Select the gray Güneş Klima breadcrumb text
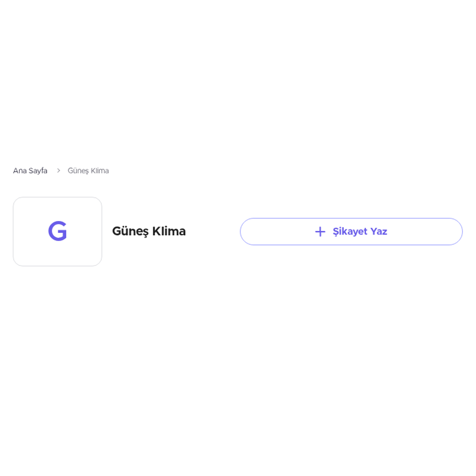The height and width of the screenshot is (476, 476). 88,171
